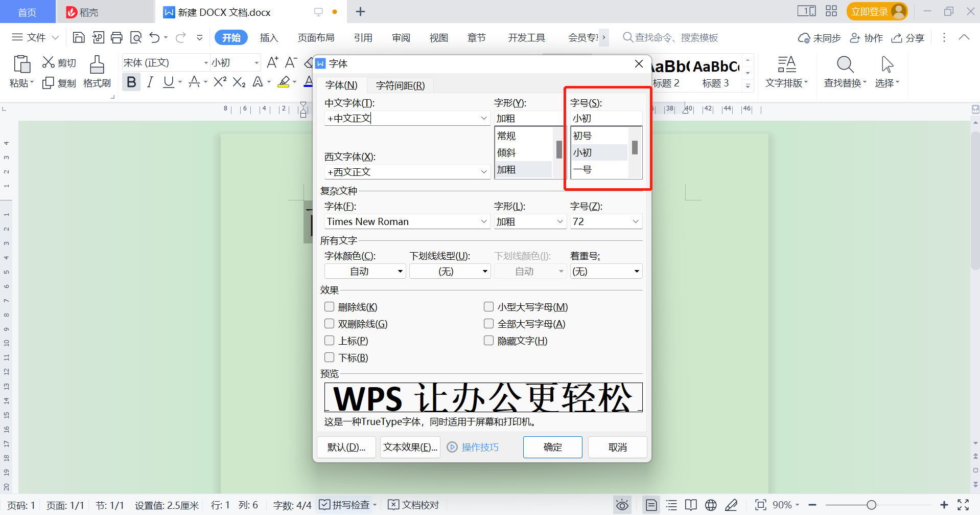The image size is (980, 515).
Task: Apply superscript X² formatting
Action: click(x=220, y=82)
